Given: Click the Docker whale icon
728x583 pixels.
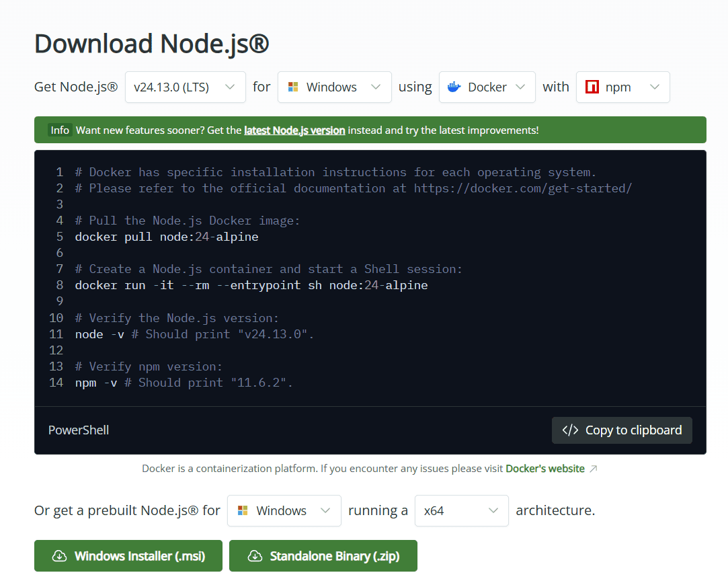Looking at the screenshot, I should coord(454,87).
